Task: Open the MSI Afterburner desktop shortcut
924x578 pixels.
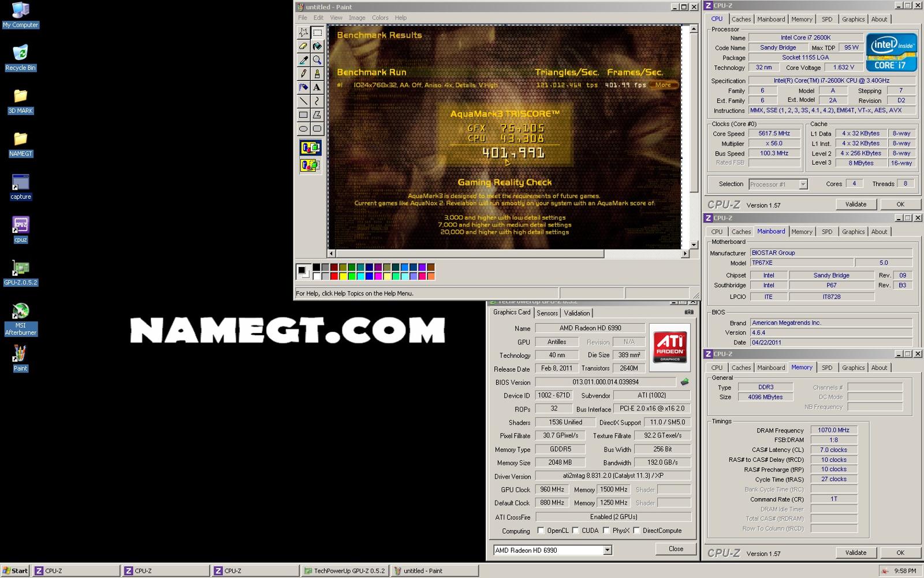Action: coord(20,319)
